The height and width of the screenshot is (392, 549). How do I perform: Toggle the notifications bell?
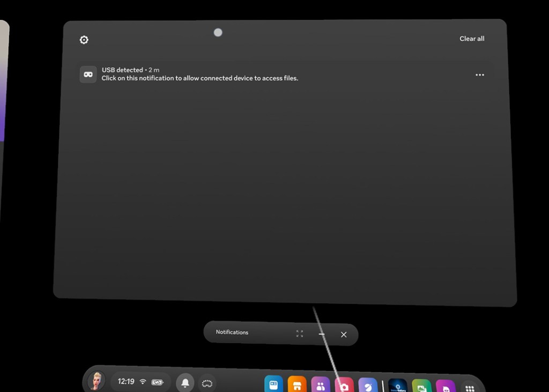[185, 383]
